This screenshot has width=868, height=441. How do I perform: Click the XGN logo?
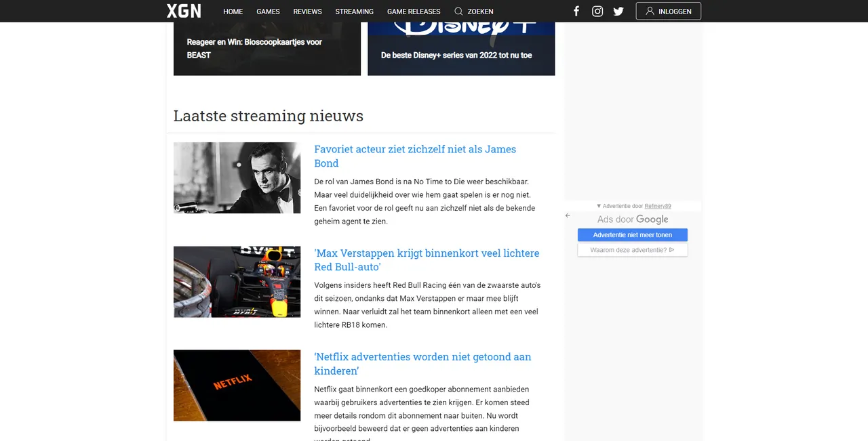click(x=184, y=11)
